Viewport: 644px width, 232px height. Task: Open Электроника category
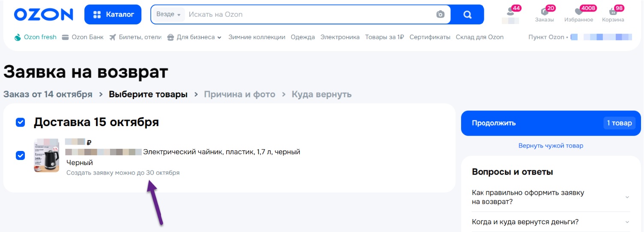pos(340,37)
